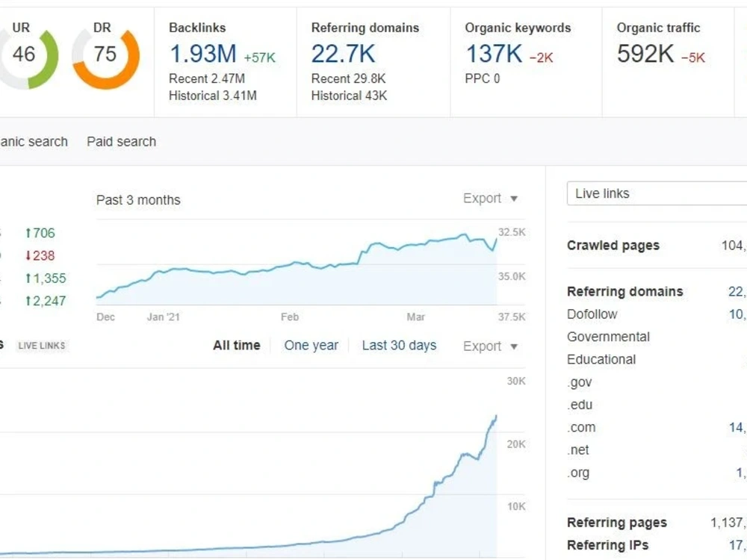Open Export dropdown for Past 3 months chart
The height and width of the screenshot is (560, 747).
(490, 198)
